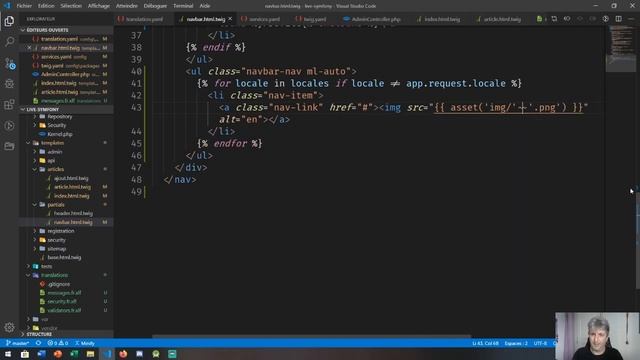Screen dimensions: 640x360
Task: Click the editor horizontal scrollbar
Action: coord(312,337)
